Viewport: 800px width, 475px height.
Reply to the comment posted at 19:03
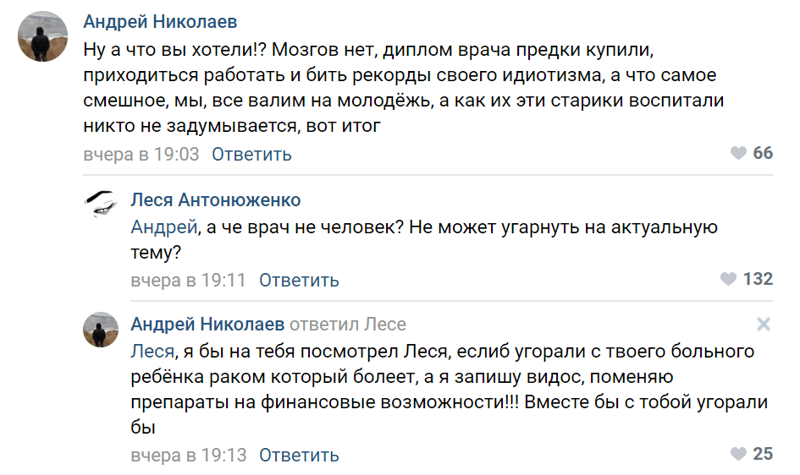pos(252,154)
